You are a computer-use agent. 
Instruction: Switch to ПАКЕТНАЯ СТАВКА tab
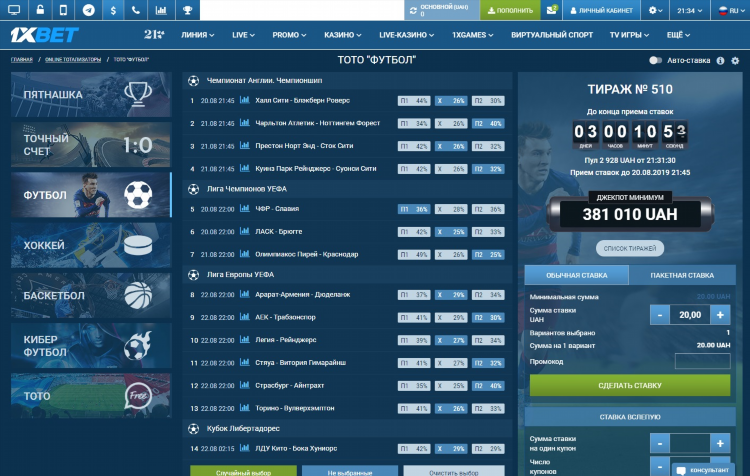tap(682, 275)
